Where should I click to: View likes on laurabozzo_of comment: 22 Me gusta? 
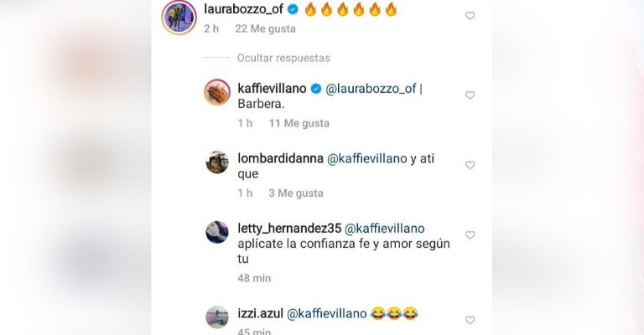pos(265,28)
